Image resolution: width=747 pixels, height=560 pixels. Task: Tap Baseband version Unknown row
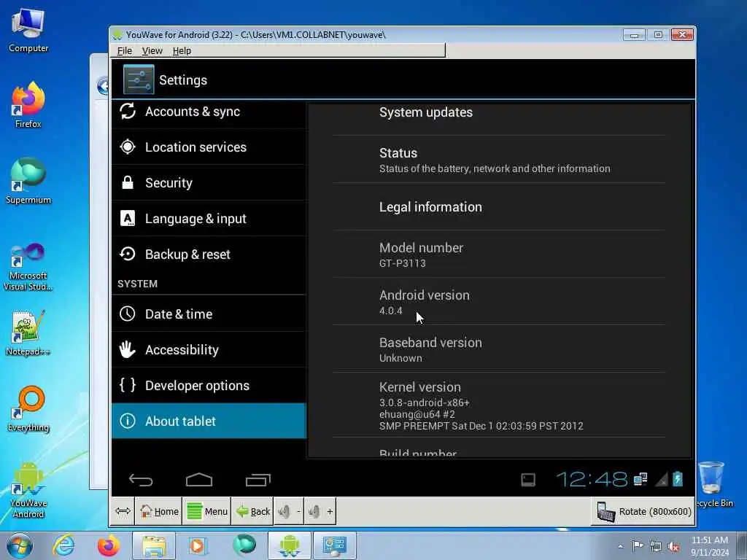[x=499, y=349]
